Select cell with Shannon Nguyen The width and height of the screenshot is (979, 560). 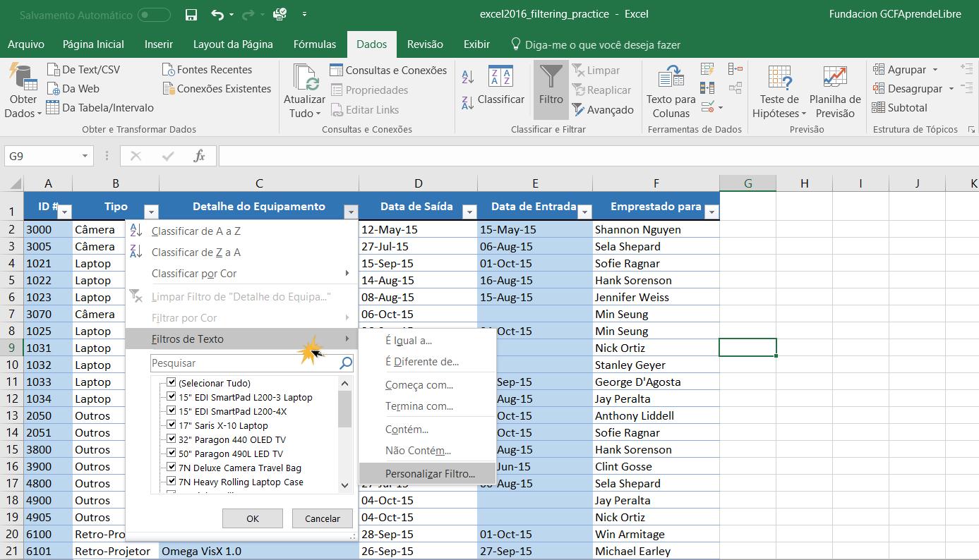pyautogui.click(x=656, y=229)
